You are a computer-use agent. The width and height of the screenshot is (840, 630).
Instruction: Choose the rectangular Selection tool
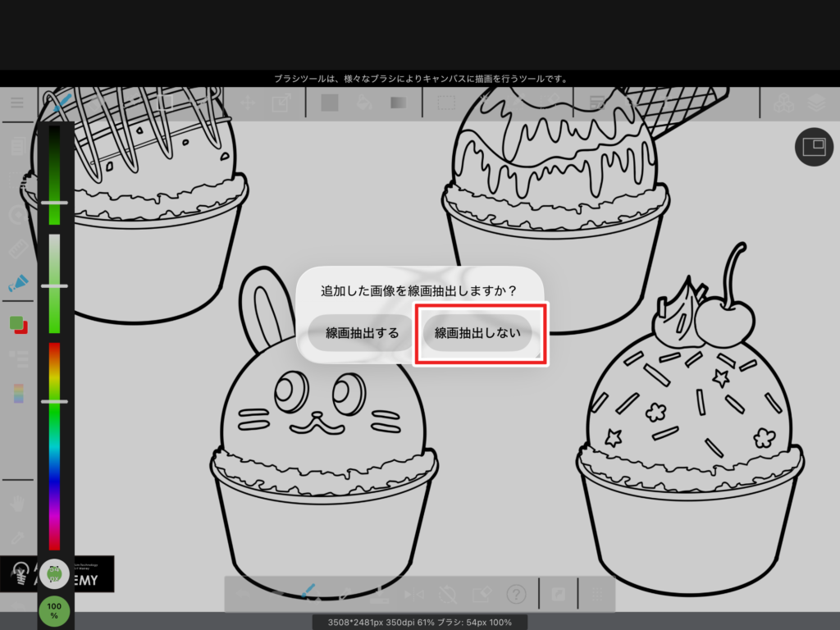[446, 103]
